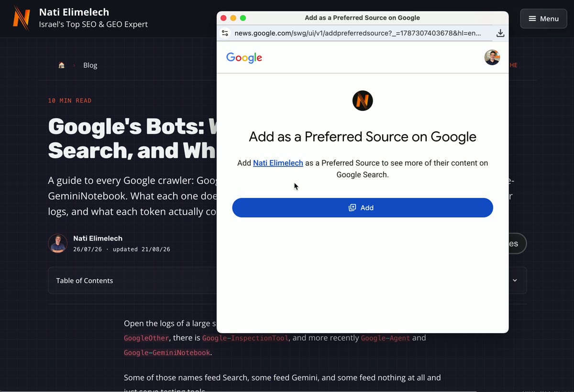Click the '10 MIN READ' label
Viewport: 574px width, 392px height.
[70, 100]
